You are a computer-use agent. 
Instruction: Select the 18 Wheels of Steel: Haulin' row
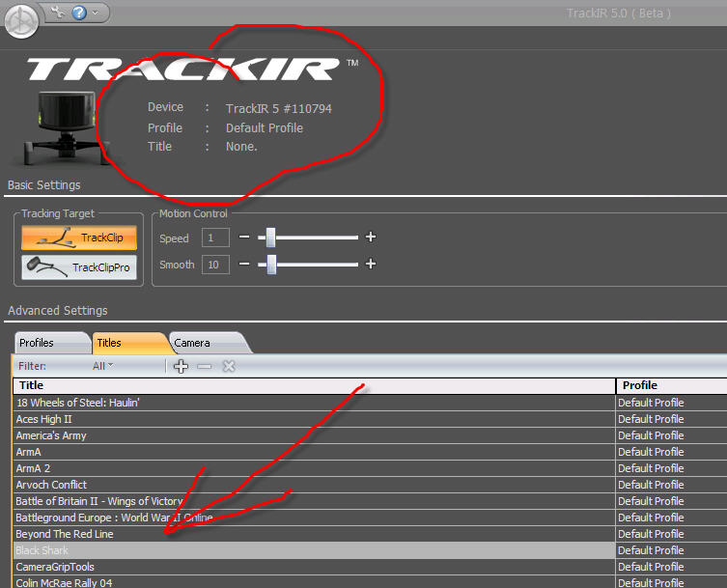click(x=315, y=403)
